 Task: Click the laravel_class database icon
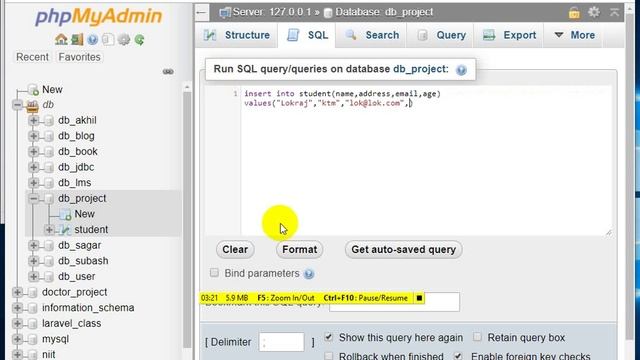(33, 324)
